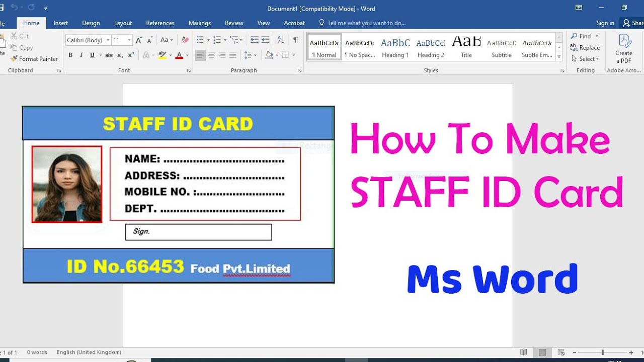Open the References tab
The width and height of the screenshot is (644, 362).
point(160,23)
